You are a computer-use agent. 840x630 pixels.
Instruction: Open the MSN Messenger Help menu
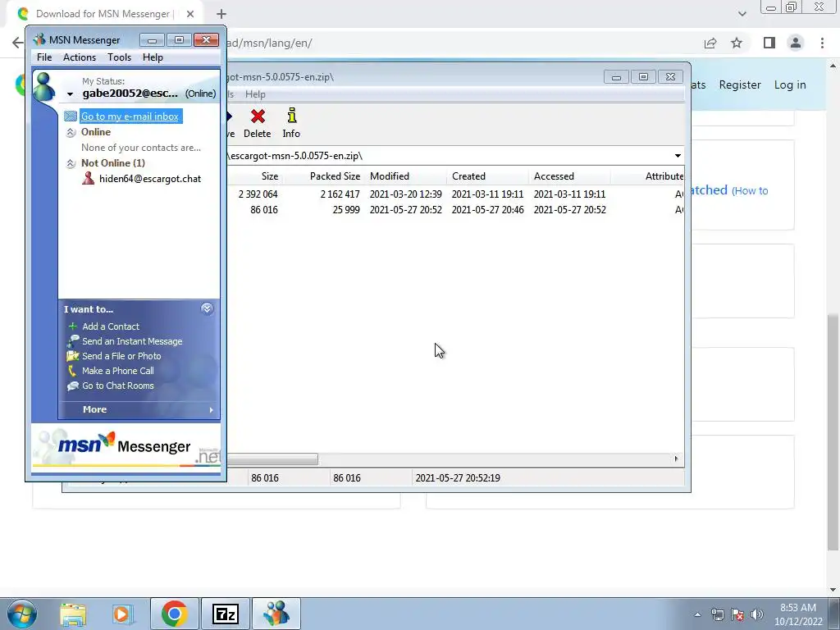pyautogui.click(x=153, y=57)
